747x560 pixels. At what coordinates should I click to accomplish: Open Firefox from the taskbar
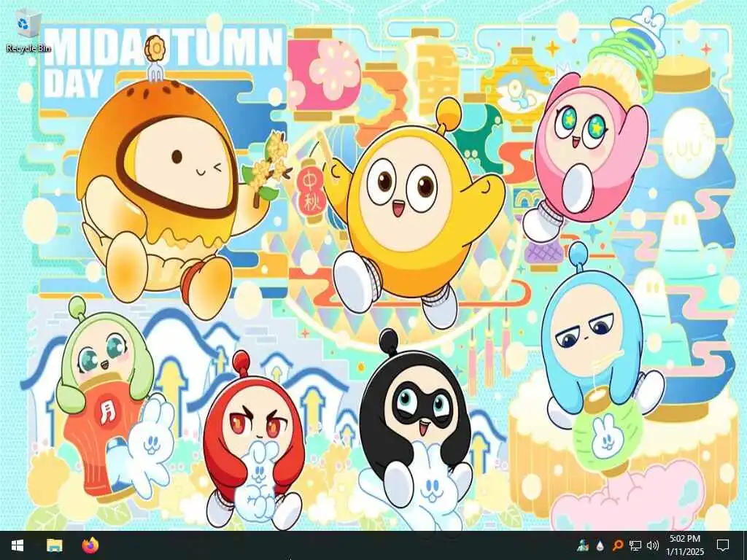[90, 545]
